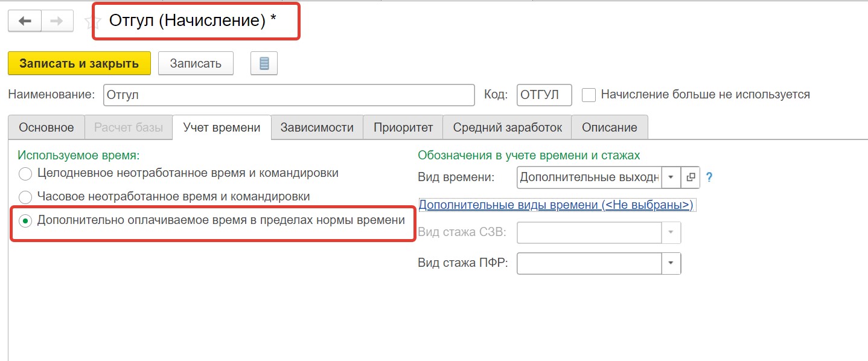Select Дополнительно оплачиваемое время в пределах нормы
The image size is (868, 361).
click(x=25, y=222)
